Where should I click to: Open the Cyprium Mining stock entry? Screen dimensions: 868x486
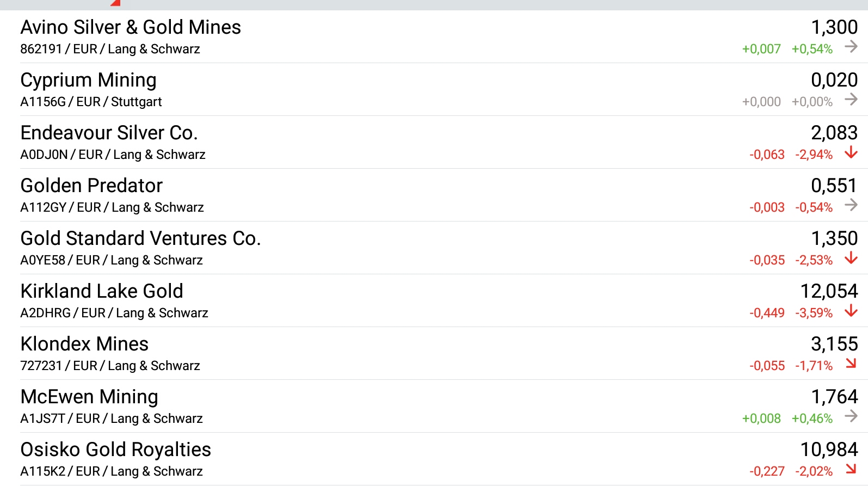(x=88, y=80)
